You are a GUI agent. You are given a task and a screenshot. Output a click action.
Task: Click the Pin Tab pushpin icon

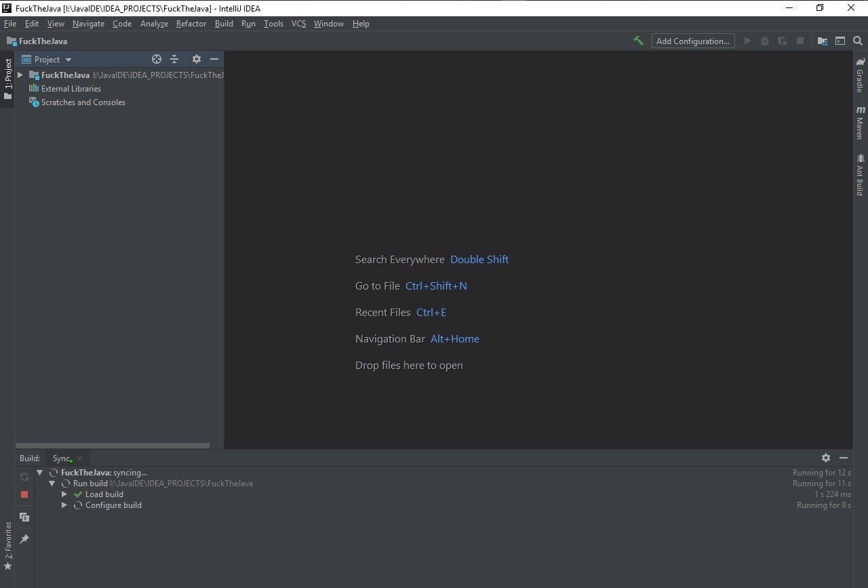tap(24, 539)
